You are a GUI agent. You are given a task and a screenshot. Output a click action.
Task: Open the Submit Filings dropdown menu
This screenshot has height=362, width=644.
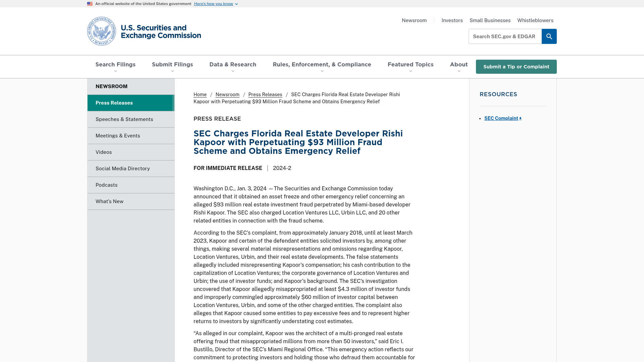click(172, 67)
